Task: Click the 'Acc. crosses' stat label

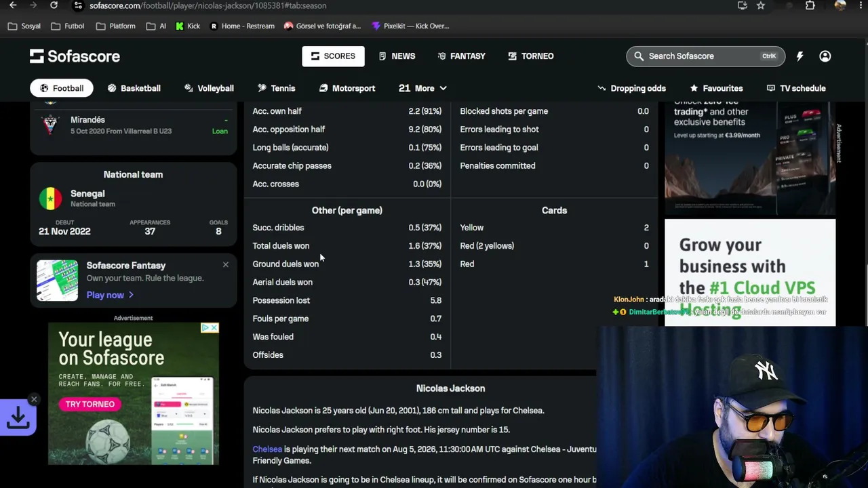Action: (x=276, y=184)
